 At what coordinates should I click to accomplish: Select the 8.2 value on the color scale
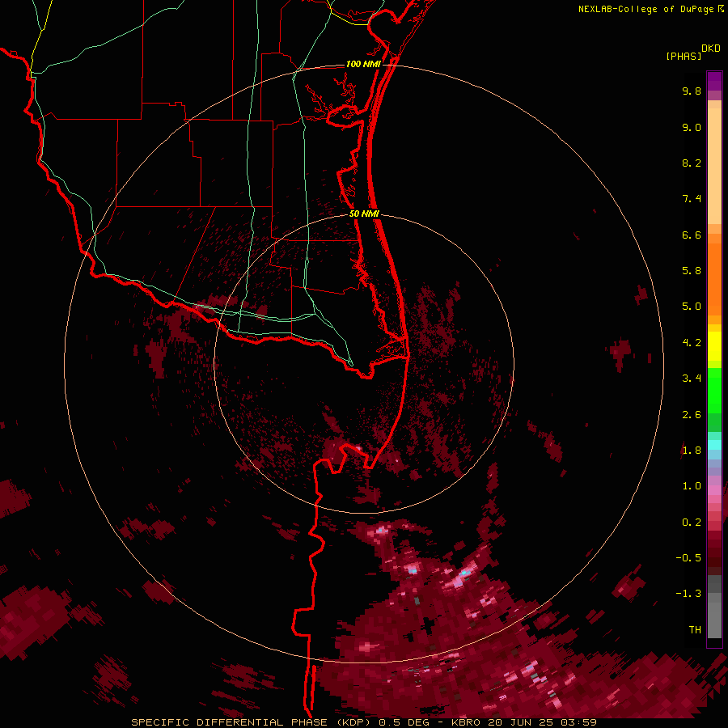692,163
